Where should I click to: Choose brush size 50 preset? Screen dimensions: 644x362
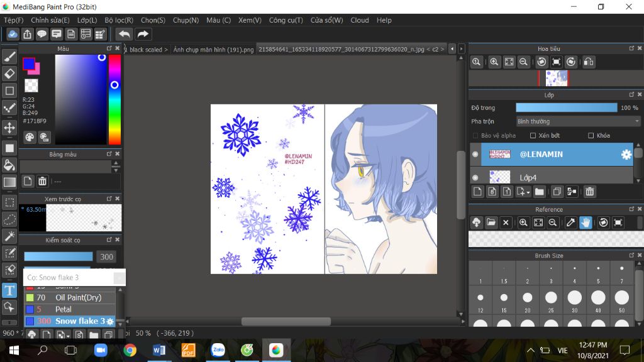[x=622, y=301]
